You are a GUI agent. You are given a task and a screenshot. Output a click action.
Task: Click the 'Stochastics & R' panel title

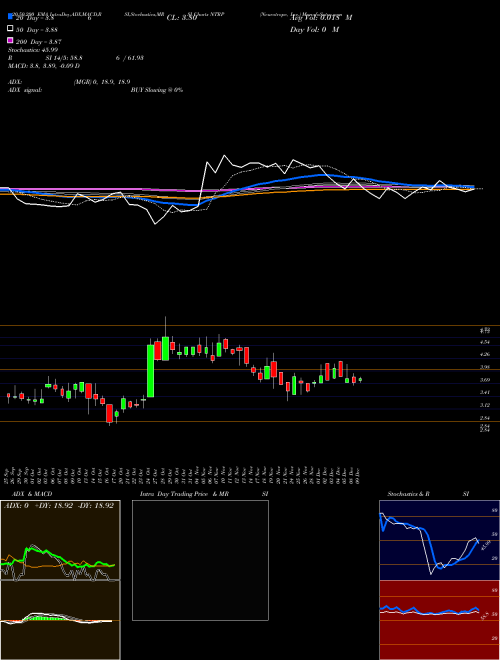click(408, 494)
